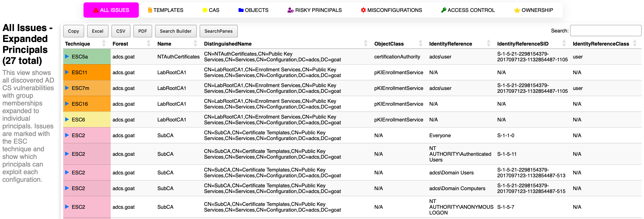
Task: Click the orange ESC16 technique cell
Action: point(87,104)
